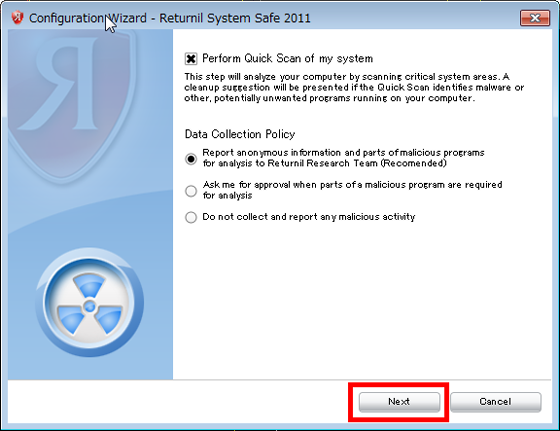Image resolution: width=560 pixels, height=431 pixels.
Task: Select Do not collect and report option
Action: pos(191,217)
